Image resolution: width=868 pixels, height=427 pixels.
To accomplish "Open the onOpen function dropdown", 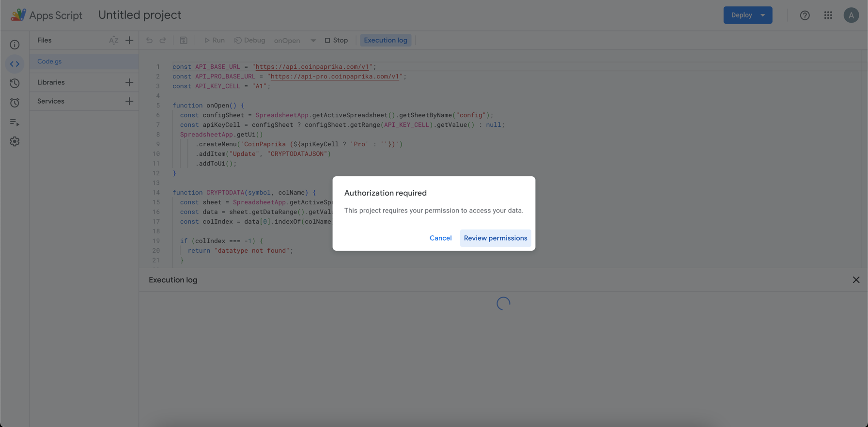I will [x=295, y=41].
